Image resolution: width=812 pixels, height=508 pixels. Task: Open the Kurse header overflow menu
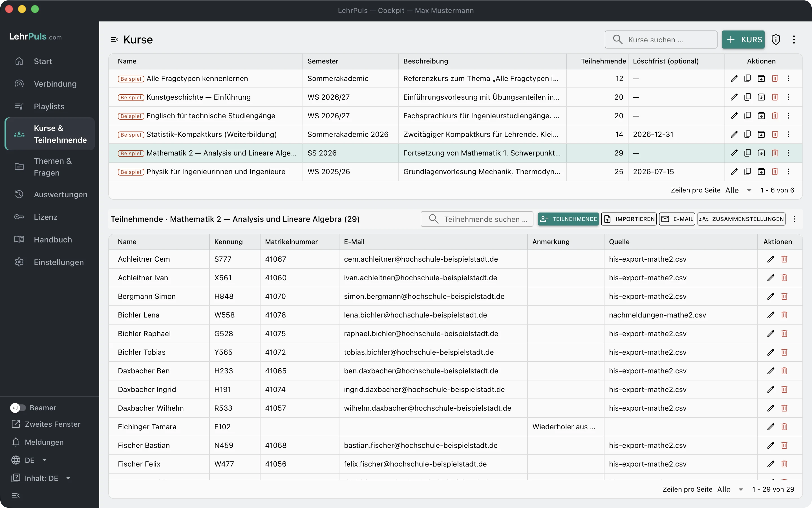794,40
